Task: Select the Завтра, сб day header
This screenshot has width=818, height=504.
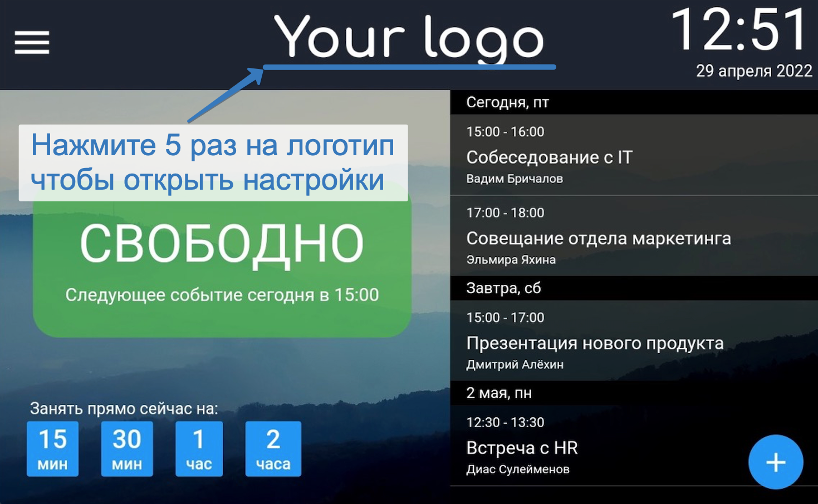Action: pyautogui.click(x=634, y=288)
